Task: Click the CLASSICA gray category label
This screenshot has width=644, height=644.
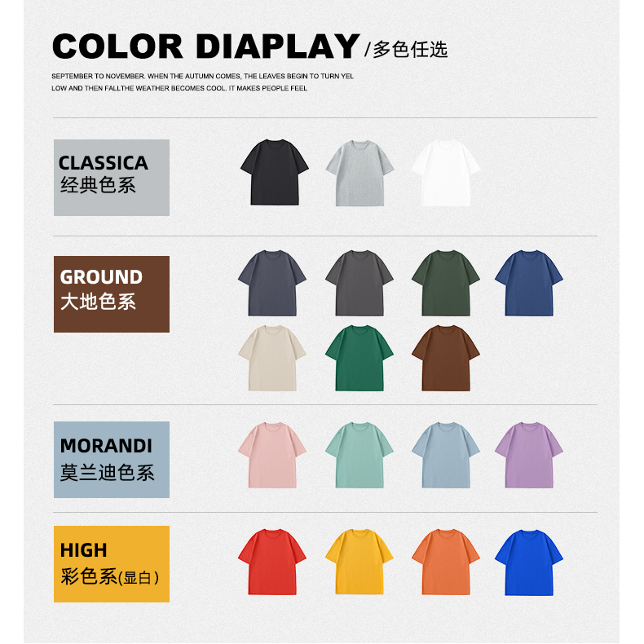Action: pos(112,178)
